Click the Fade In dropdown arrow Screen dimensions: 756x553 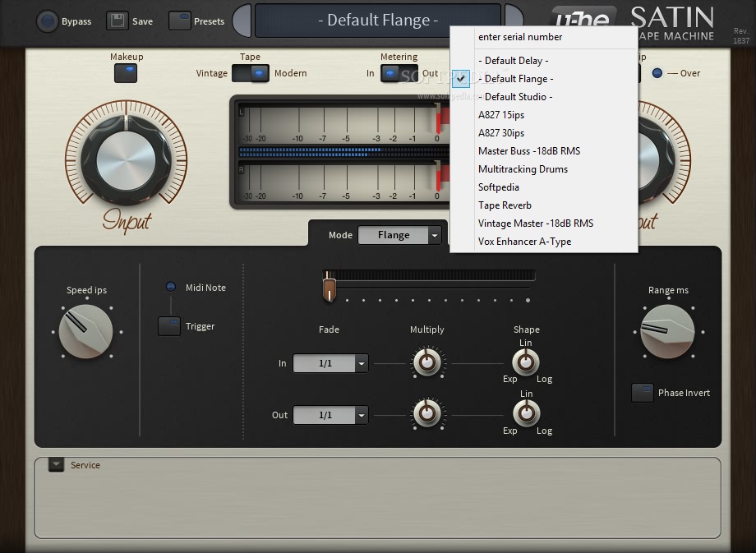coord(362,363)
